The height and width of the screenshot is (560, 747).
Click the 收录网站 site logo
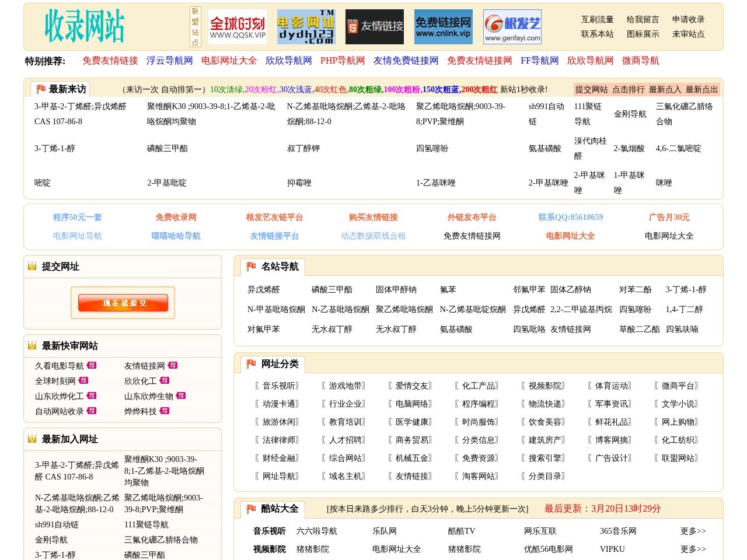85,26
